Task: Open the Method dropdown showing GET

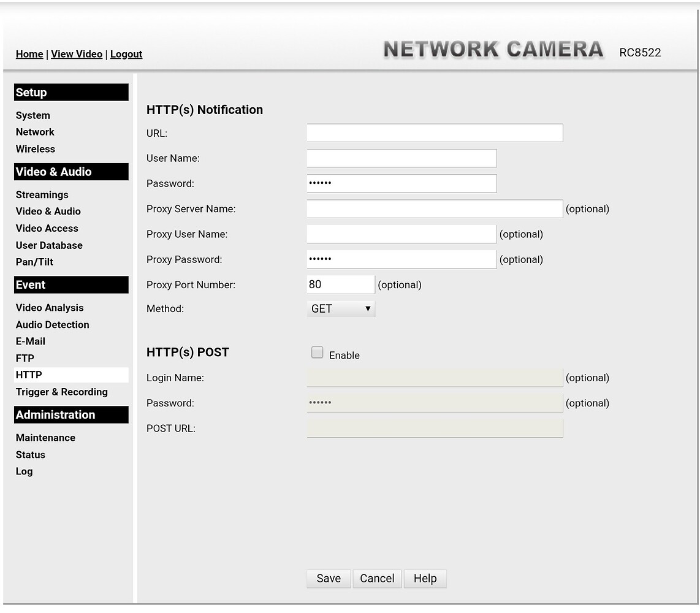Action: [x=340, y=308]
